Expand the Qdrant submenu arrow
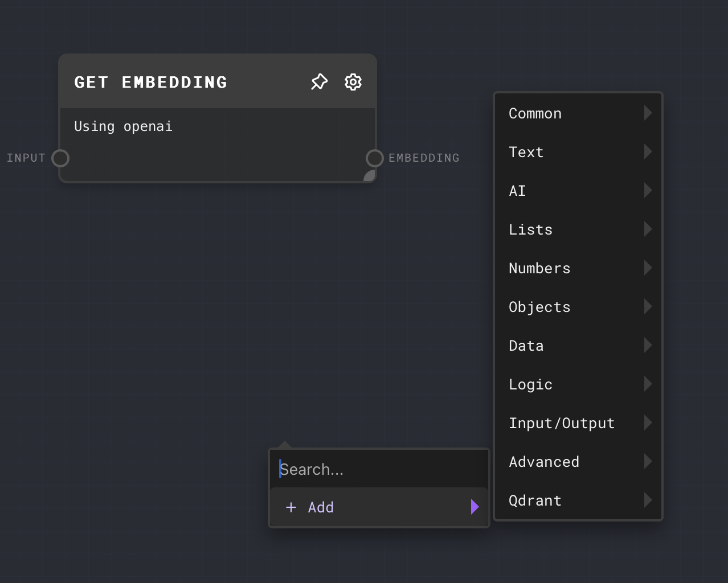 pyautogui.click(x=648, y=500)
